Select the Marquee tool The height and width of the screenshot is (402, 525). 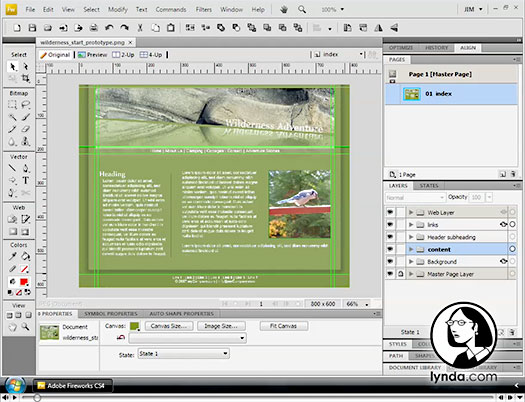point(13,105)
